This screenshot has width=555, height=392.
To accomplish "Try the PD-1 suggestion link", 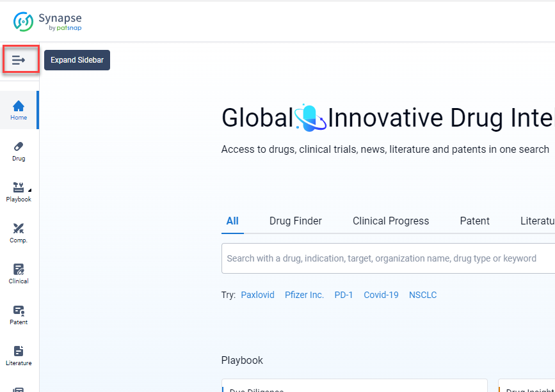I will point(344,295).
